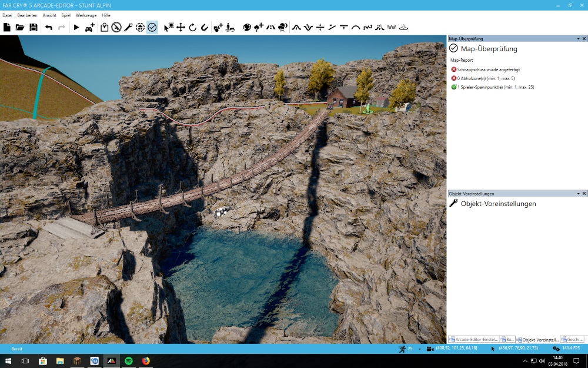Start map playtest with the play arrow
Viewport: 588px width, 368px height.
76,27
